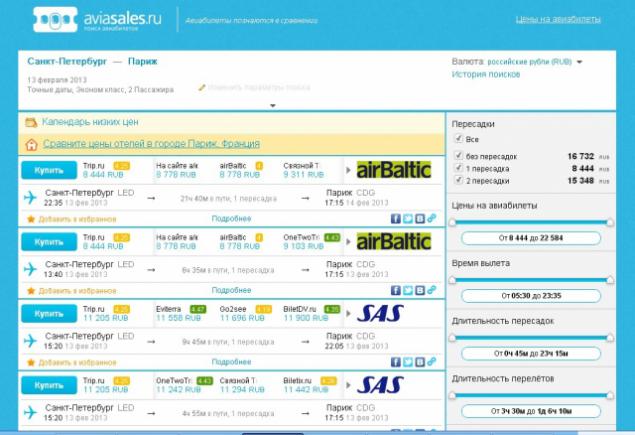Screen dimensions: 635x435
Task: Click plane icon of the 13:40 flight row
Action: 30,269
